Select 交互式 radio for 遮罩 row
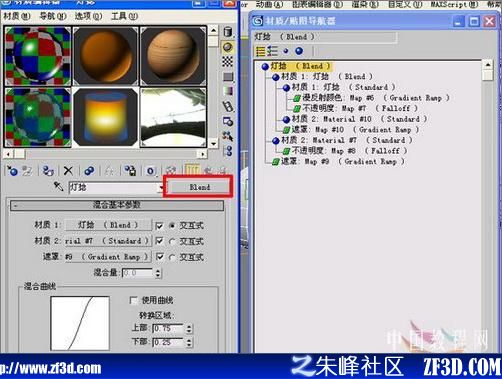 click(172, 257)
